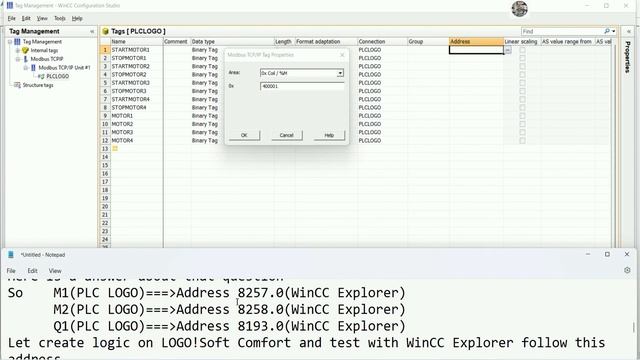This screenshot has width=640, height=360.
Task: Collapse the Tag Management root tree node
Action: point(10,42)
